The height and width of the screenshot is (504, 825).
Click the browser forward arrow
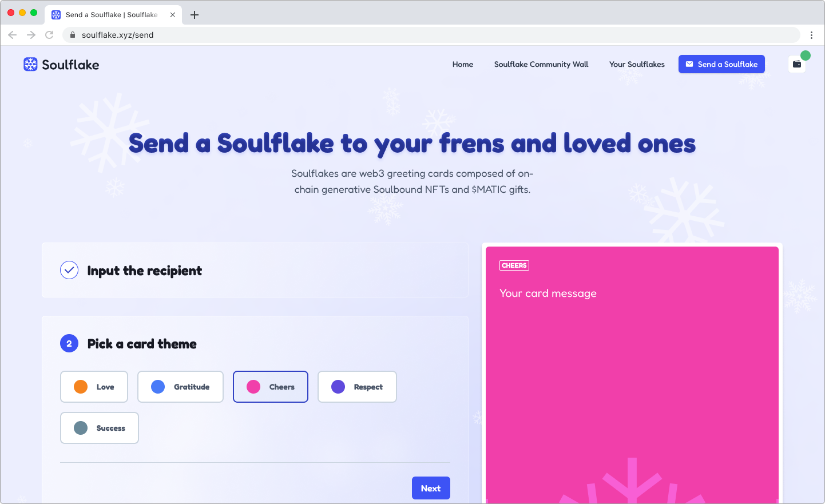[x=31, y=35]
